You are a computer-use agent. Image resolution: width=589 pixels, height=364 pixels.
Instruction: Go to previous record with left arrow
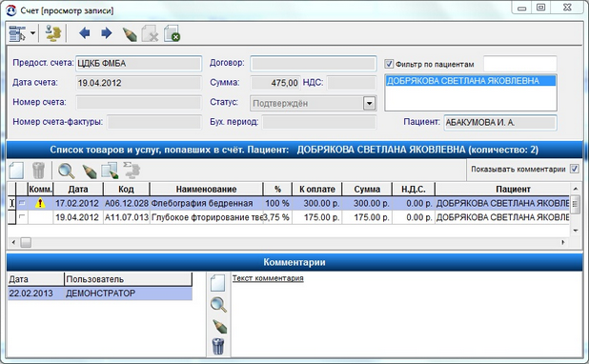click(85, 33)
